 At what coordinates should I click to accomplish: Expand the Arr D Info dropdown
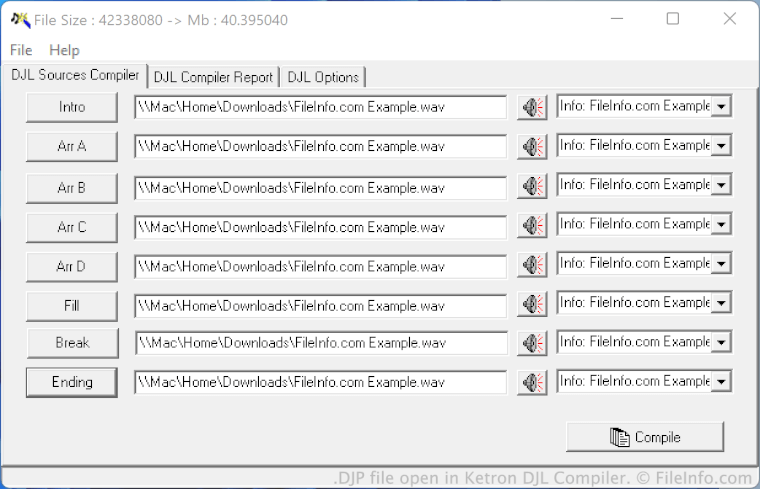[x=721, y=263]
